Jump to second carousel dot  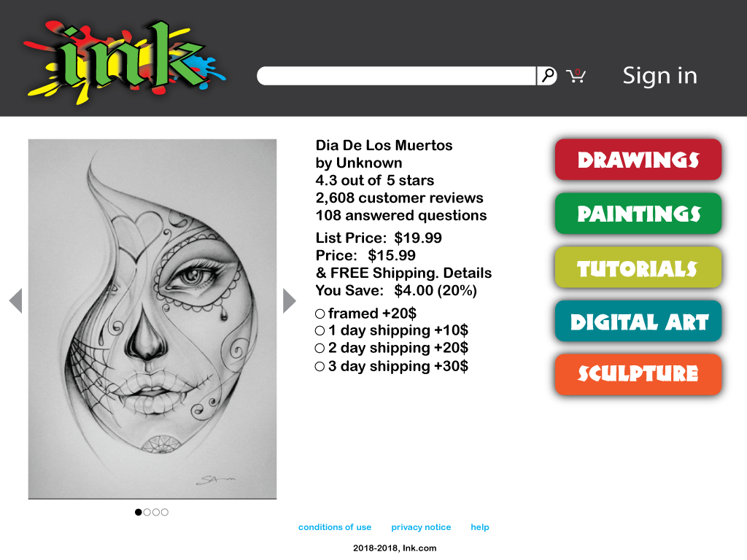coord(147,512)
